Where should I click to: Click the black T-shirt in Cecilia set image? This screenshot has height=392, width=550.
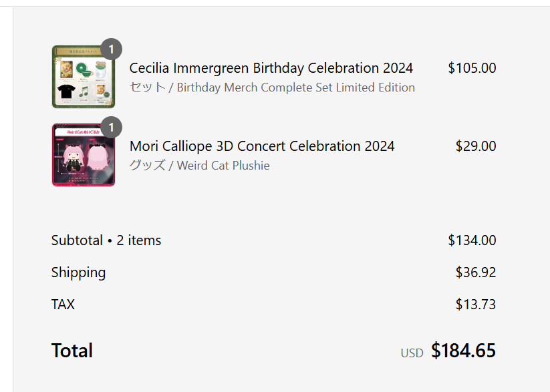66,91
